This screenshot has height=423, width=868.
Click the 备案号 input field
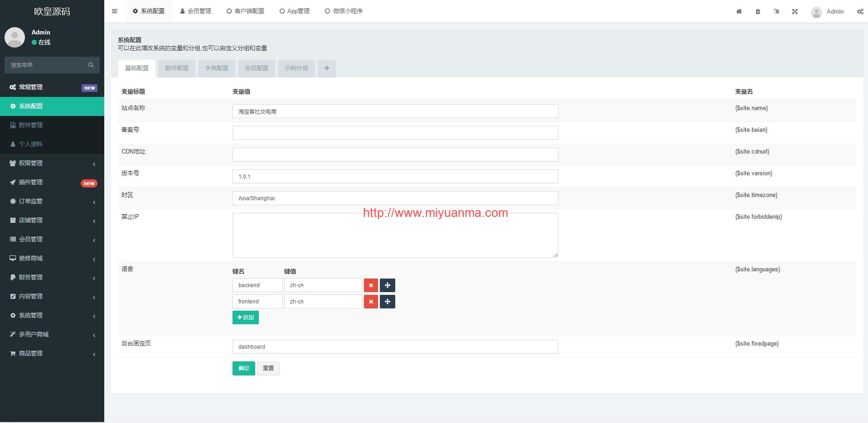tap(395, 133)
